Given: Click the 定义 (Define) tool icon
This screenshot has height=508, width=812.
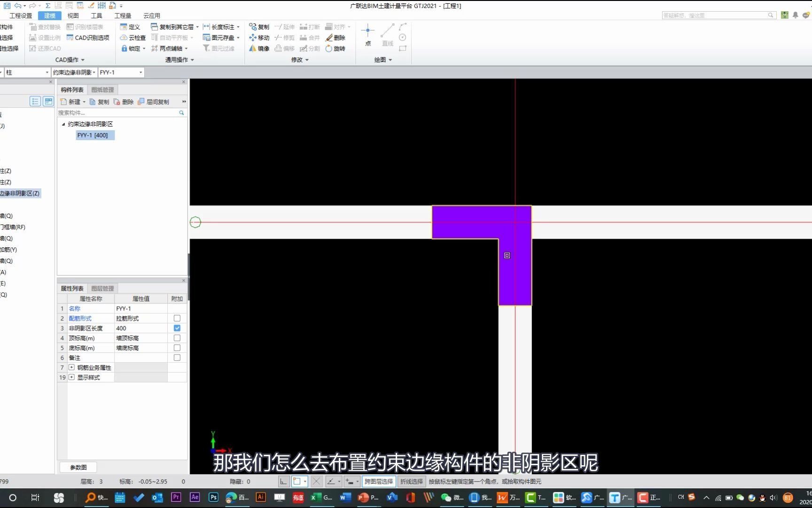Looking at the screenshot, I should coord(130,27).
